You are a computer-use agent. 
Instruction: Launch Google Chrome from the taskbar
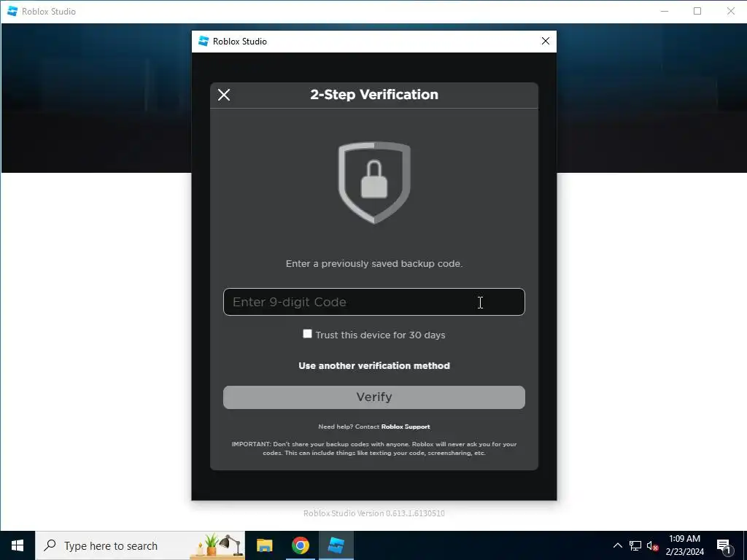pyautogui.click(x=300, y=545)
